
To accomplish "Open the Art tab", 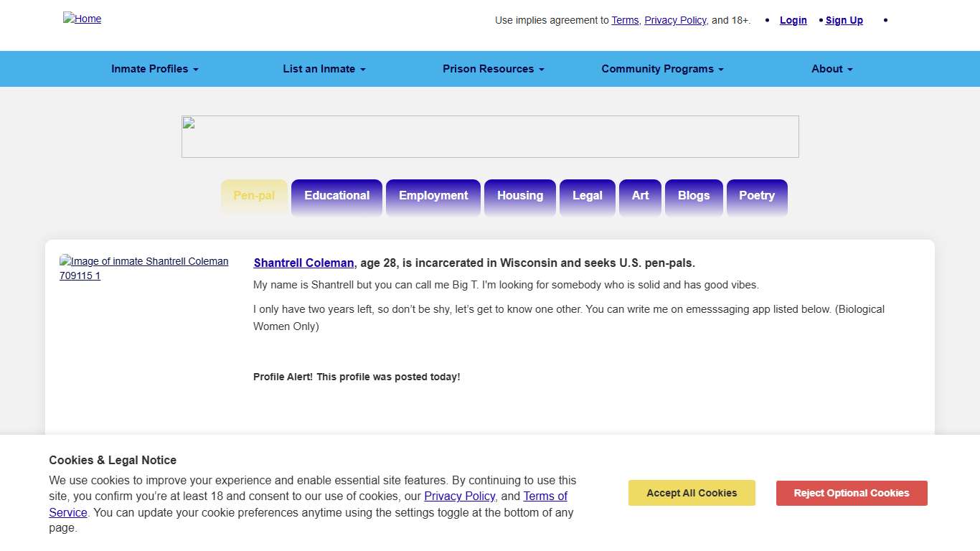I will pyautogui.click(x=640, y=196).
